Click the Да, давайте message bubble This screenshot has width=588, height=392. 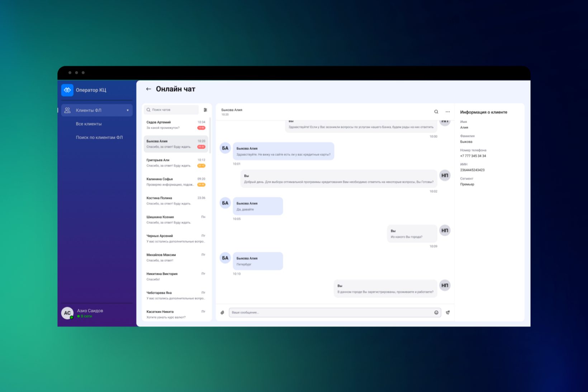(258, 206)
